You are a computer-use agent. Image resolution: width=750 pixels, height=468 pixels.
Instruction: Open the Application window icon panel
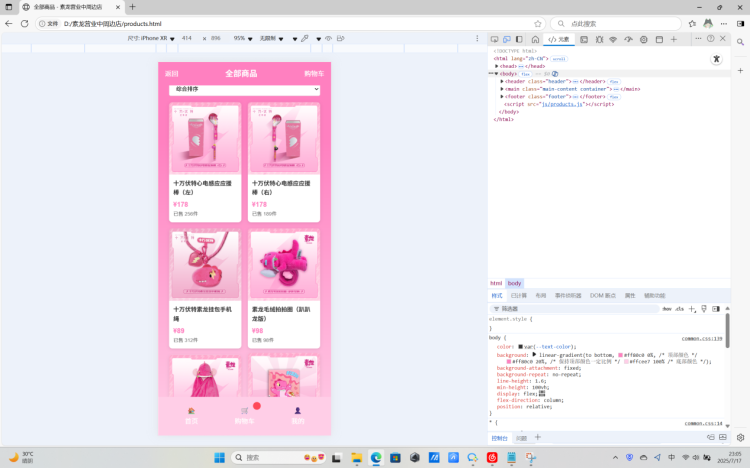[659, 39]
